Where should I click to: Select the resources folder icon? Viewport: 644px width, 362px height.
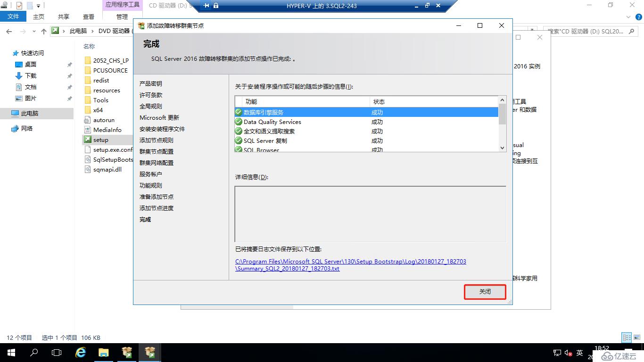[x=87, y=90]
